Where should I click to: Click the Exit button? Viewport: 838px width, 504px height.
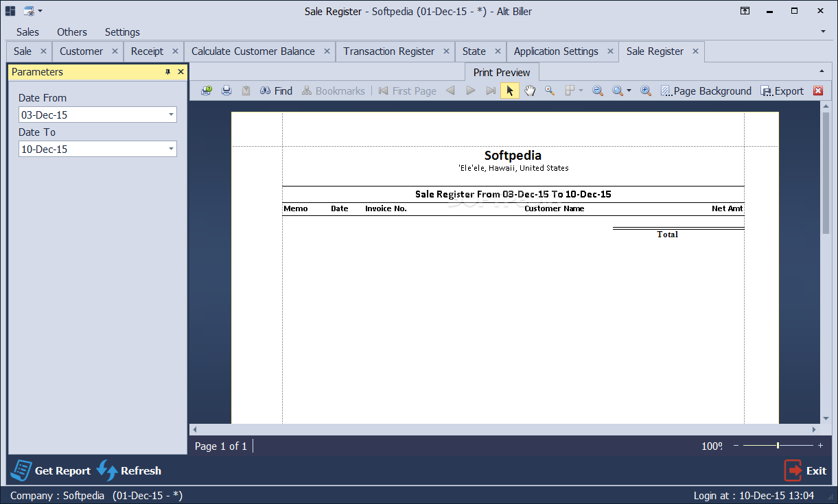(x=806, y=470)
